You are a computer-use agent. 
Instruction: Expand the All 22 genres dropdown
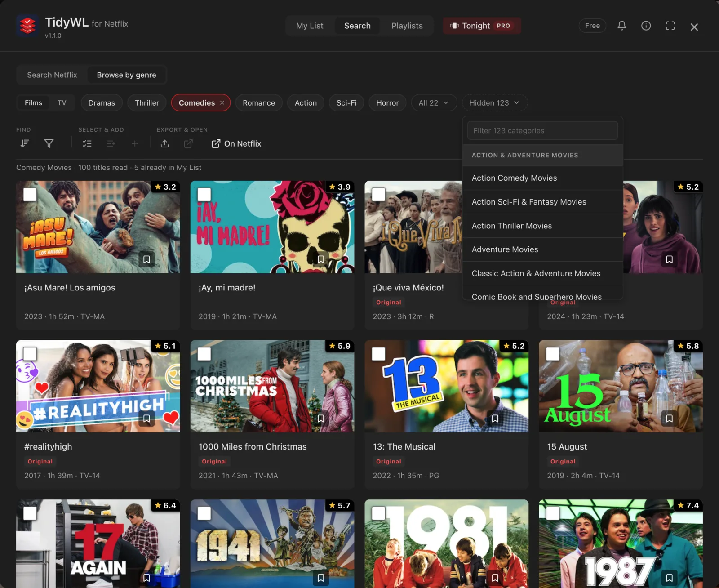point(434,103)
